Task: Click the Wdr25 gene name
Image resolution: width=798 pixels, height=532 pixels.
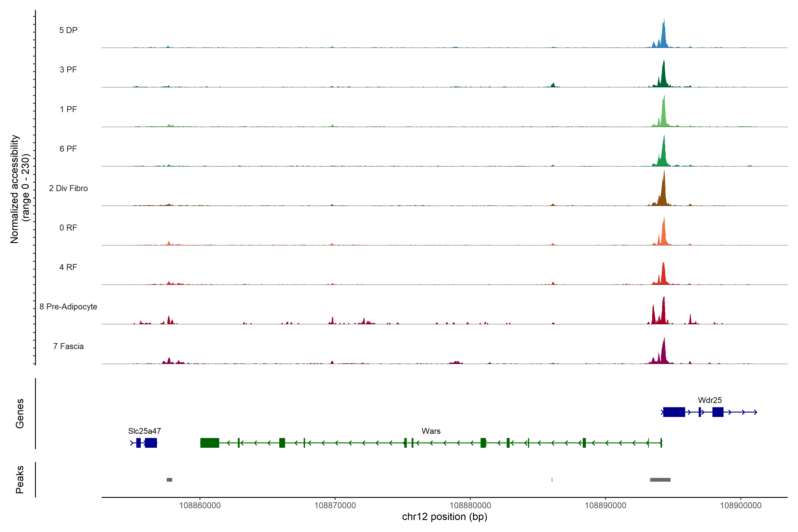Action: (x=710, y=400)
